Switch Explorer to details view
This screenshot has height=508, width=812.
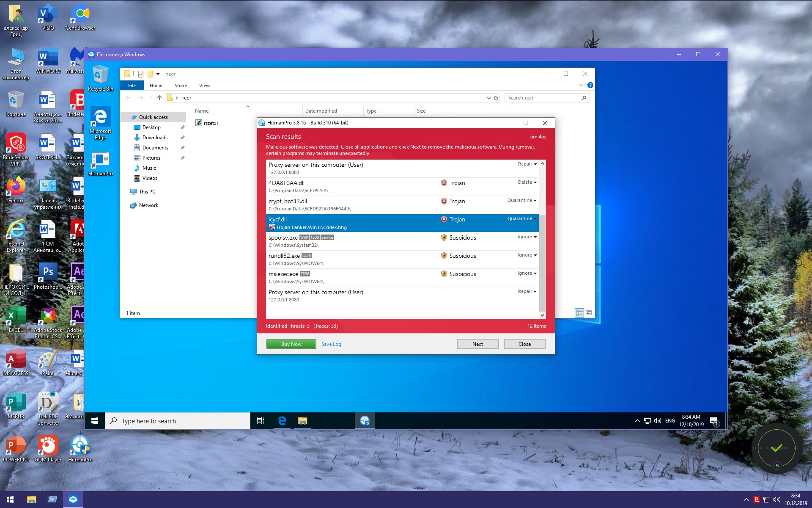tap(579, 313)
